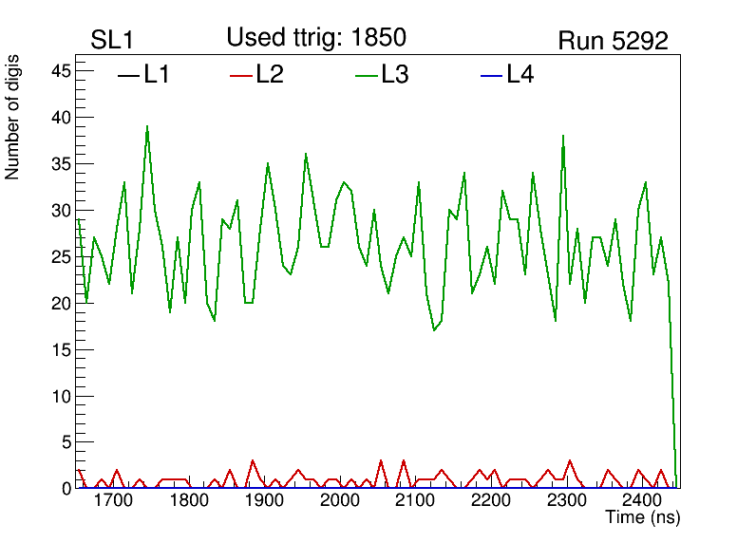Select the L1 legend label text
The height and width of the screenshot is (543, 756).
tap(157, 76)
